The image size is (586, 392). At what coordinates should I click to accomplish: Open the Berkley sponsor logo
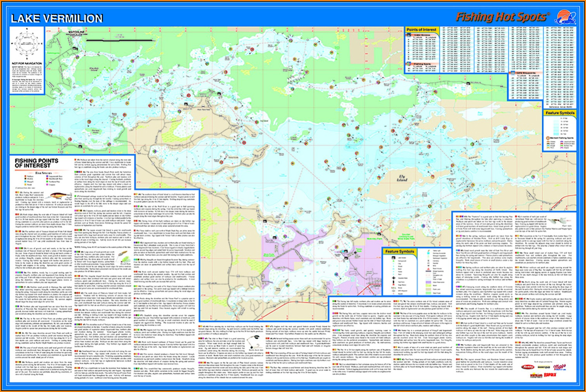click(528, 366)
